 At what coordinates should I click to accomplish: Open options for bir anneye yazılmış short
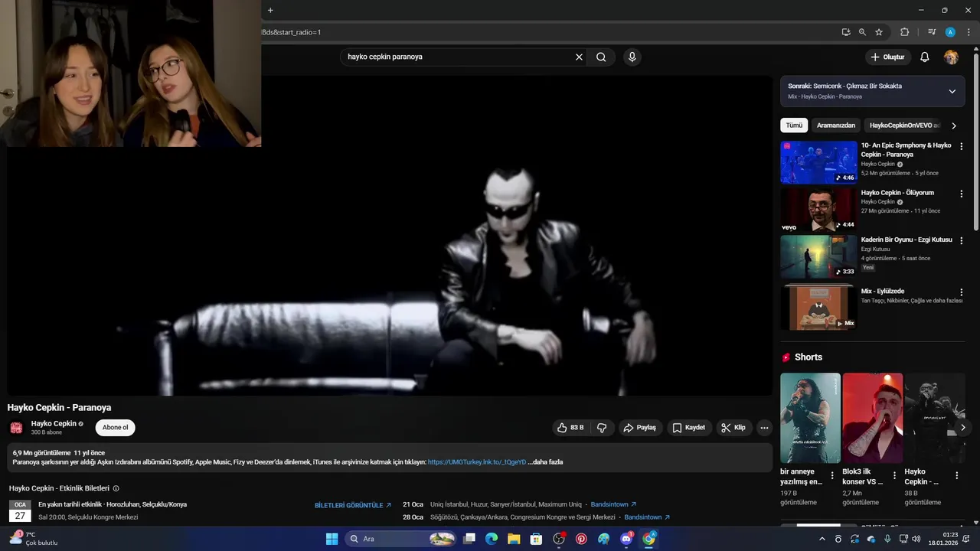(x=832, y=476)
